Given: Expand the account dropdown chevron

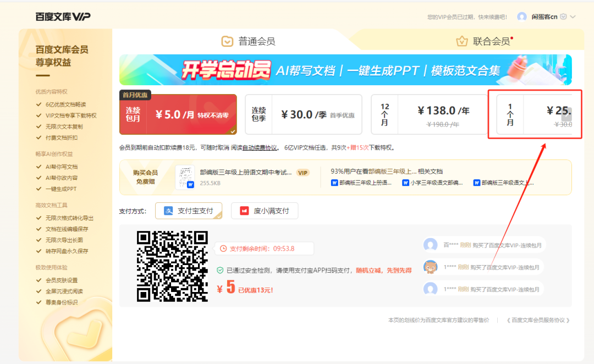Looking at the screenshot, I should click(573, 16).
